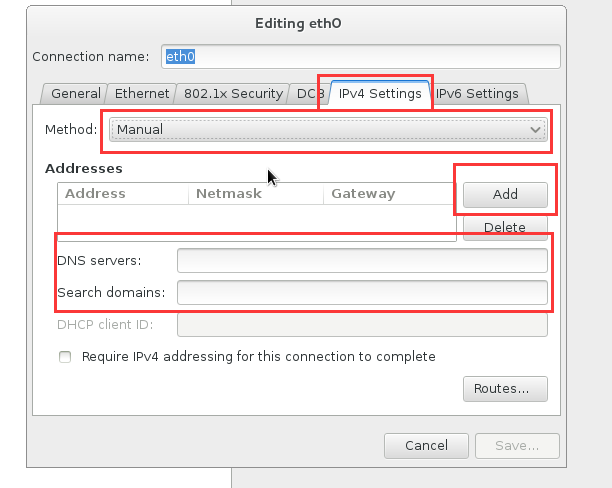The height and width of the screenshot is (488, 612).
Task: Focus the Search domains input box
Action: pos(362,293)
